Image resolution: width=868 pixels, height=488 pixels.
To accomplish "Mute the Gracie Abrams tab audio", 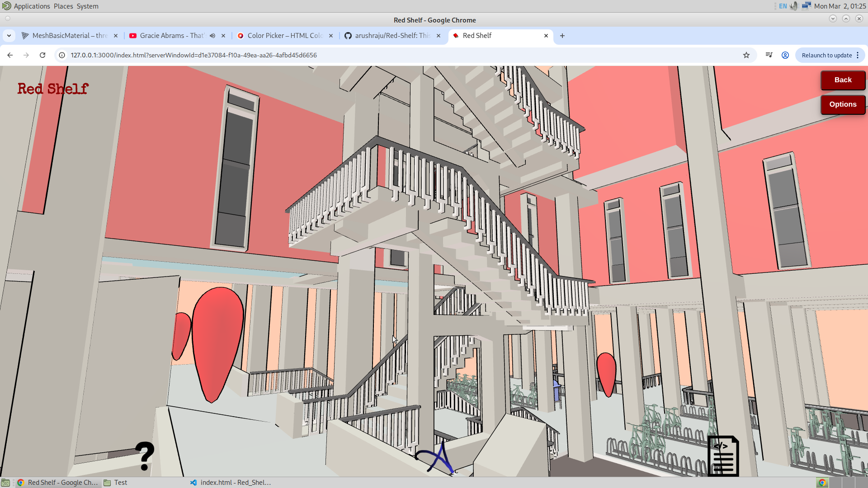I will click(x=212, y=36).
